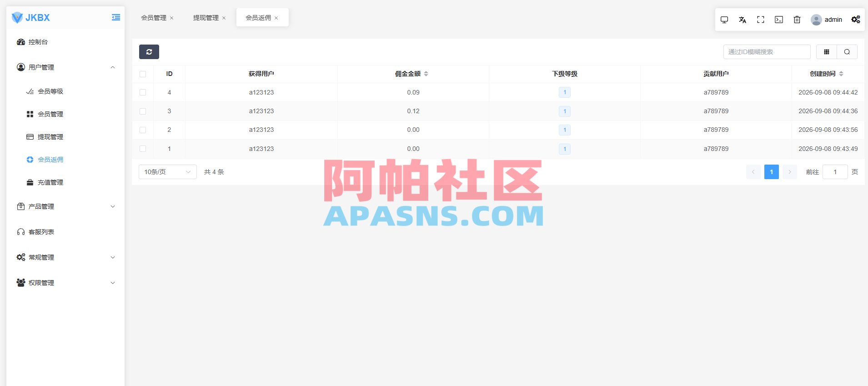Click the 前往 page number input
868x386 pixels.
[x=835, y=172]
